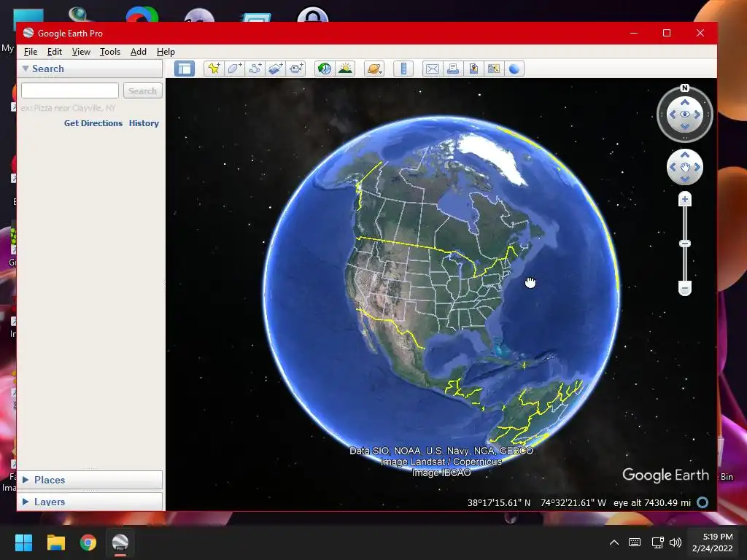Save the image using the toolbar icon
This screenshot has height=560, width=747.
473,69
